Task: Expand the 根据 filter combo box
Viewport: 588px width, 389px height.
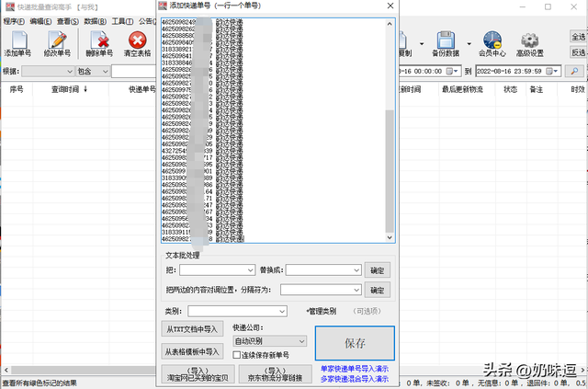Action: [x=70, y=71]
